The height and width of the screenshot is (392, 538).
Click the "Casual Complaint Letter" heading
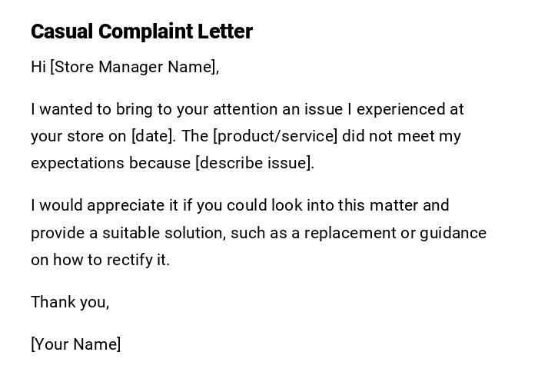(x=141, y=32)
